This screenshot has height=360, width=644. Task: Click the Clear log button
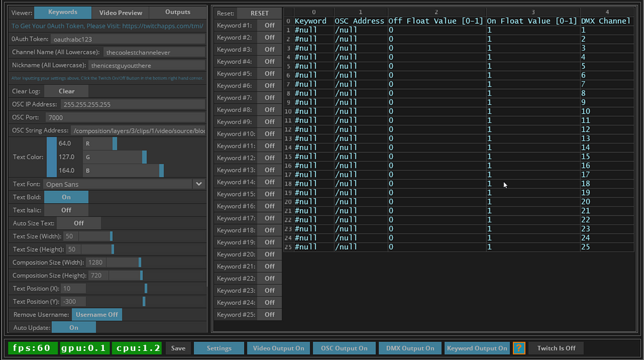tap(66, 91)
